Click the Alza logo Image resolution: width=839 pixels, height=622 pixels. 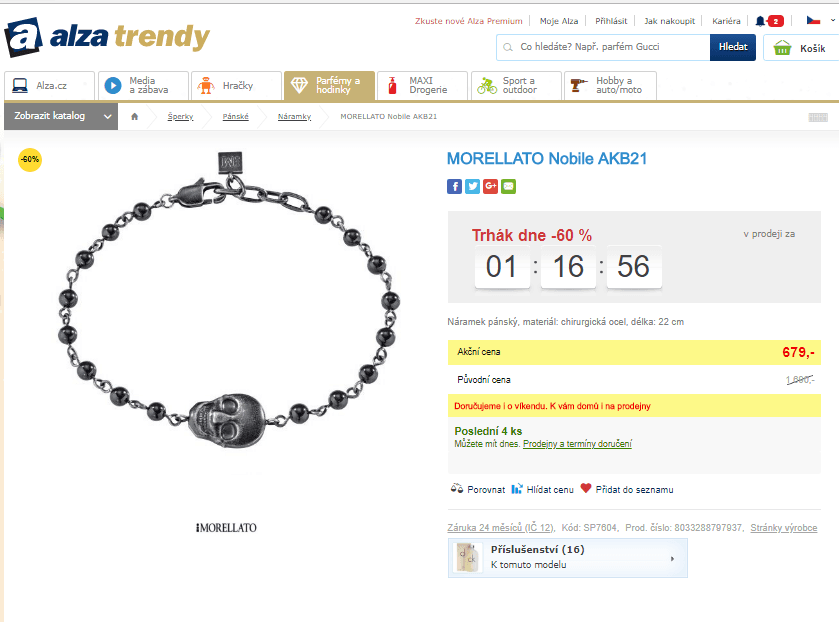(x=107, y=37)
